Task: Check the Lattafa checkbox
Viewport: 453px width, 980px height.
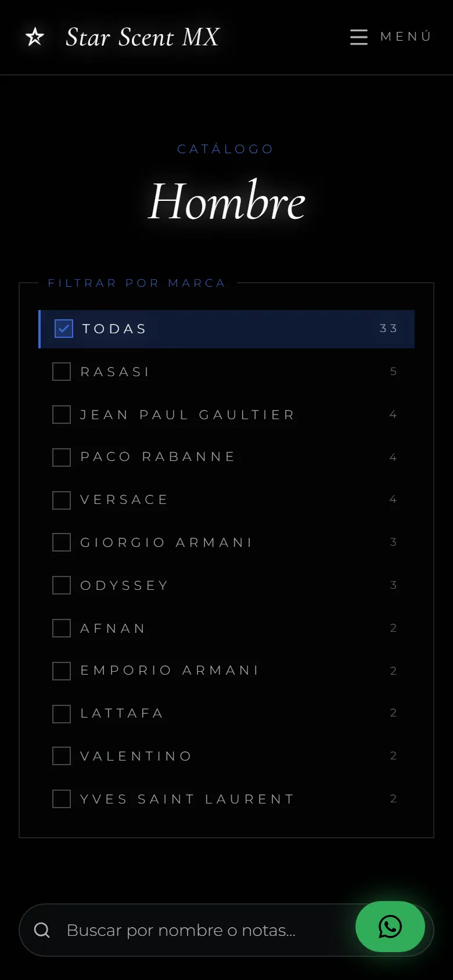Action: click(62, 714)
